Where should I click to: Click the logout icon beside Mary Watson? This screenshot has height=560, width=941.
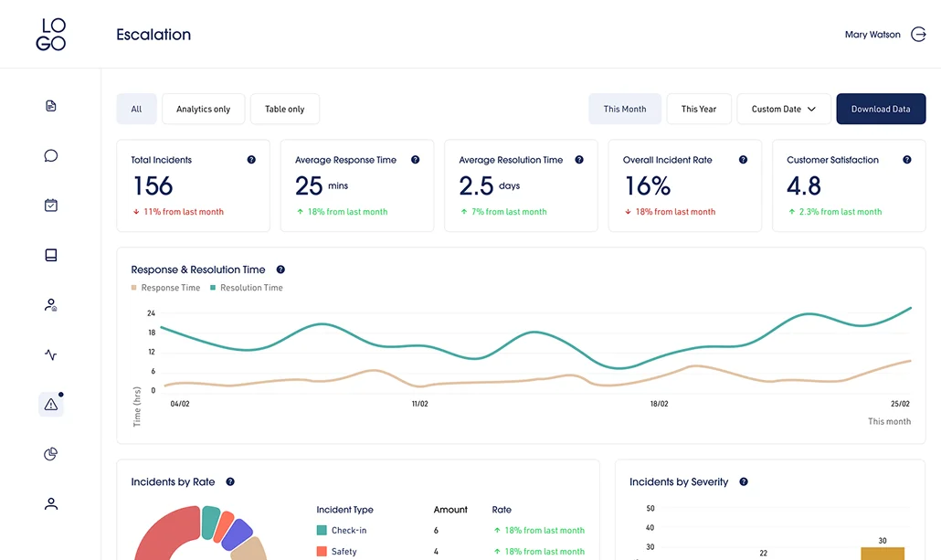pos(918,35)
